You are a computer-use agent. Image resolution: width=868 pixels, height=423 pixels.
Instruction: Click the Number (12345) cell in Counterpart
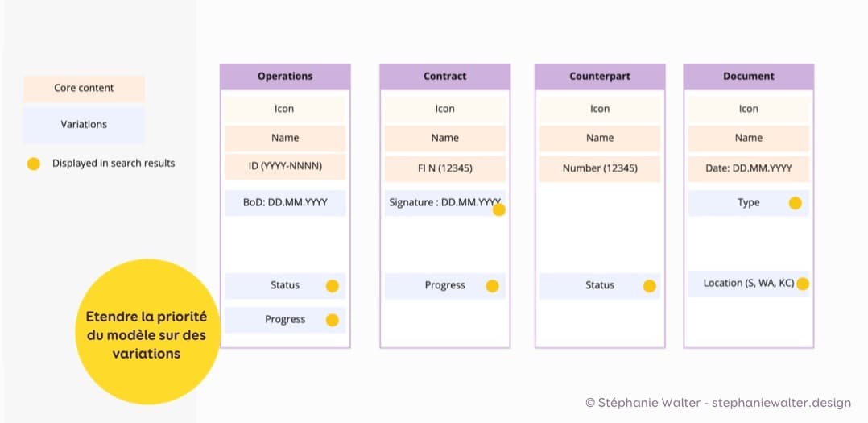pyautogui.click(x=600, y=168)
